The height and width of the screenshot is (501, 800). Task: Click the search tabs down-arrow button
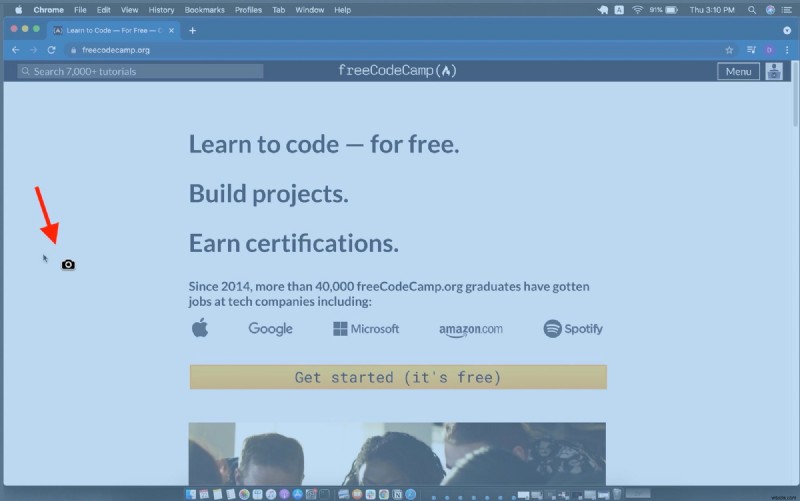(x=787, y=31)
